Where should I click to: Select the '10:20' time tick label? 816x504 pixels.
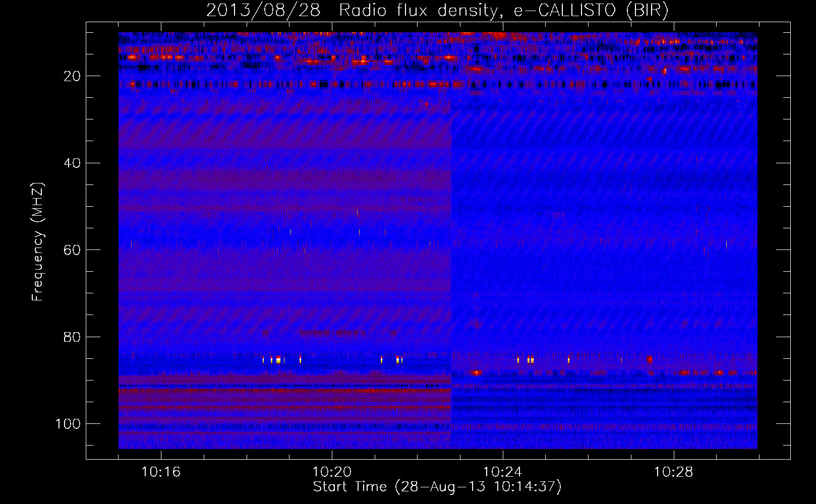tap(332, 472)
